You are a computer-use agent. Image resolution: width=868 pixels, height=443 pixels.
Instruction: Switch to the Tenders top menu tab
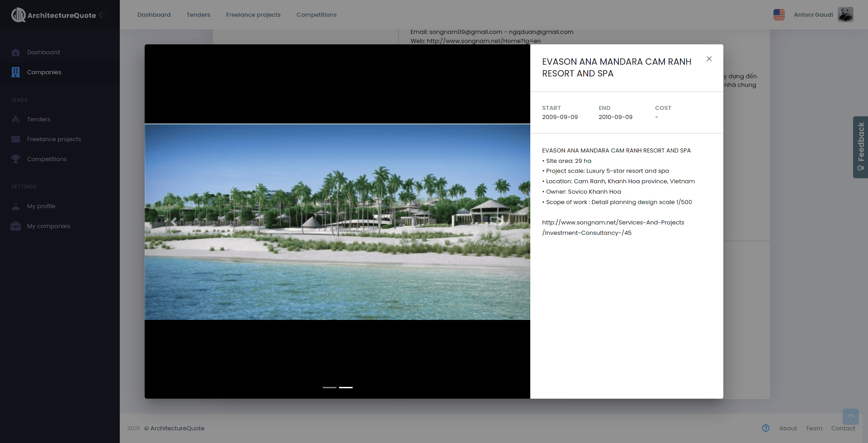click(198, 15)
